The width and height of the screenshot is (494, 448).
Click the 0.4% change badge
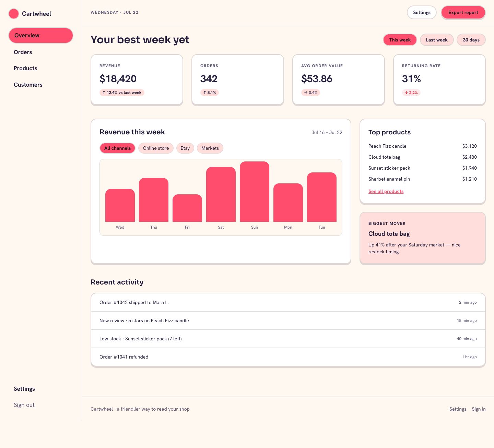pos(310,93)
